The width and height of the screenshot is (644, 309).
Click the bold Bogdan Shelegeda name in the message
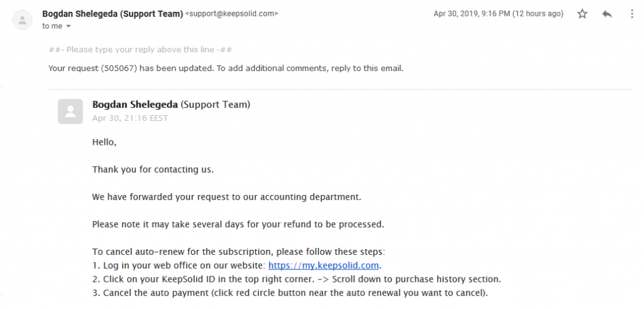(135, 104)
